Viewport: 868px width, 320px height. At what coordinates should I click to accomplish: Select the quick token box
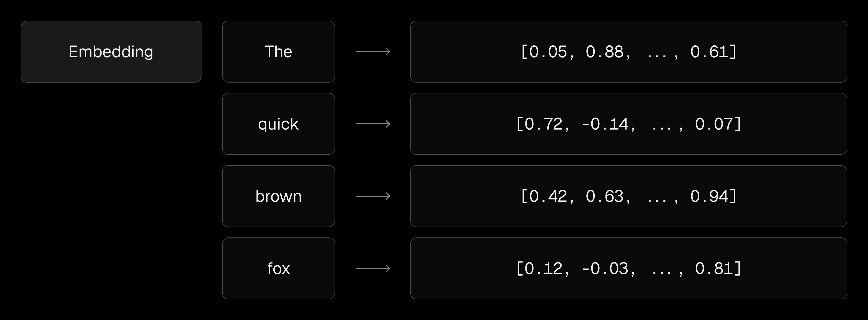click(x=278, y=124)
